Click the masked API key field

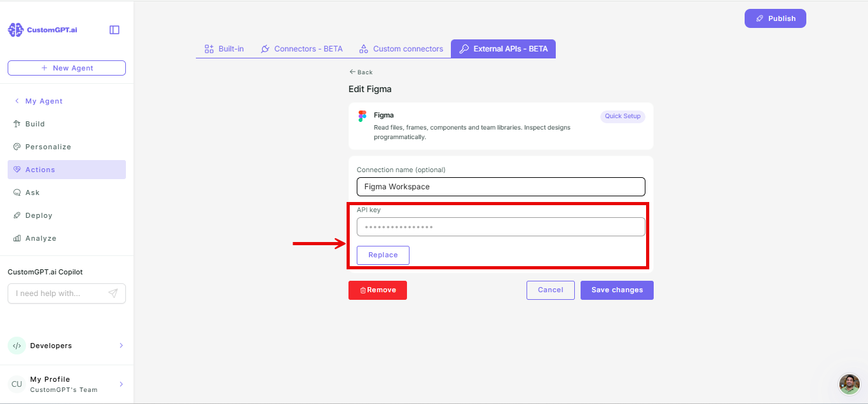(501, 227)
